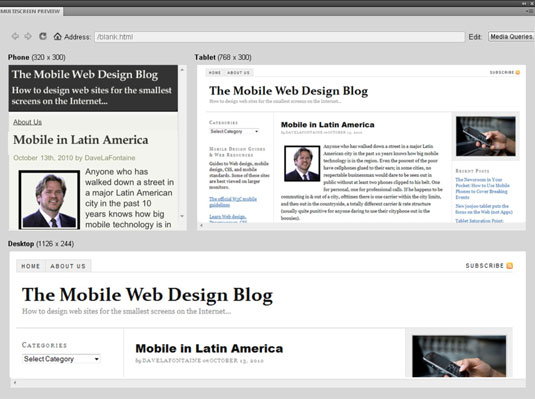Image resolution: width=535 pixels, height=399 pixels.
Task: Click Mobile in Latin America title in Desktop preview
Action: (x=209, y=348)
